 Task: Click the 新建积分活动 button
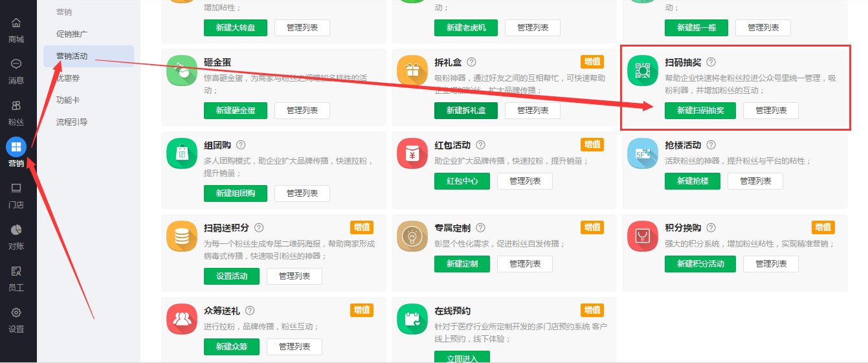pyautogui.click(x=700, y=264)
